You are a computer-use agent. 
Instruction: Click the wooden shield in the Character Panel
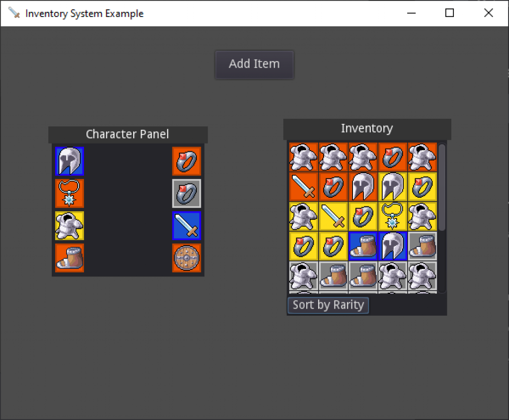point(187,258)
